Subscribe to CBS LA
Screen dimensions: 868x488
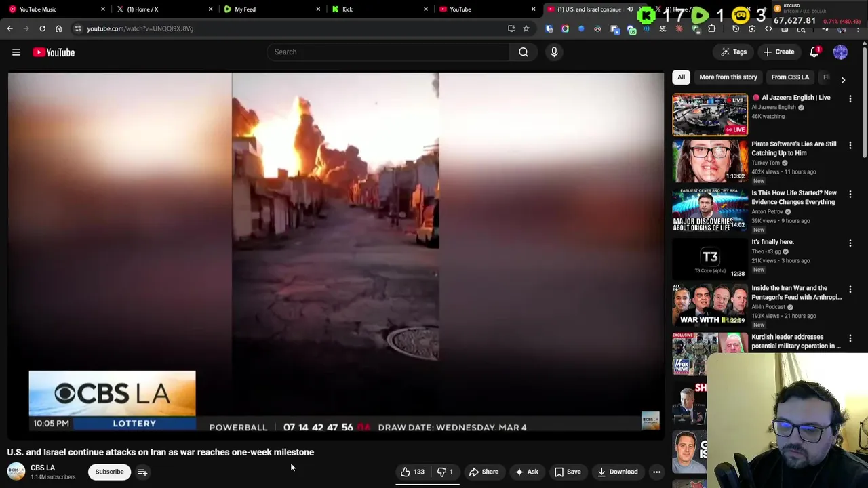tap(109, 472)
